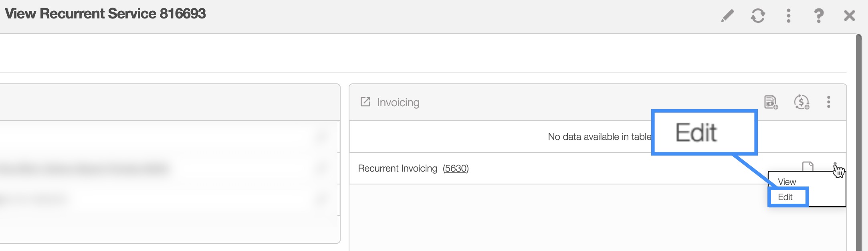Select Edit from the context menu
The height and width of the screenshot is (251, 868).
tap(785, 197)
